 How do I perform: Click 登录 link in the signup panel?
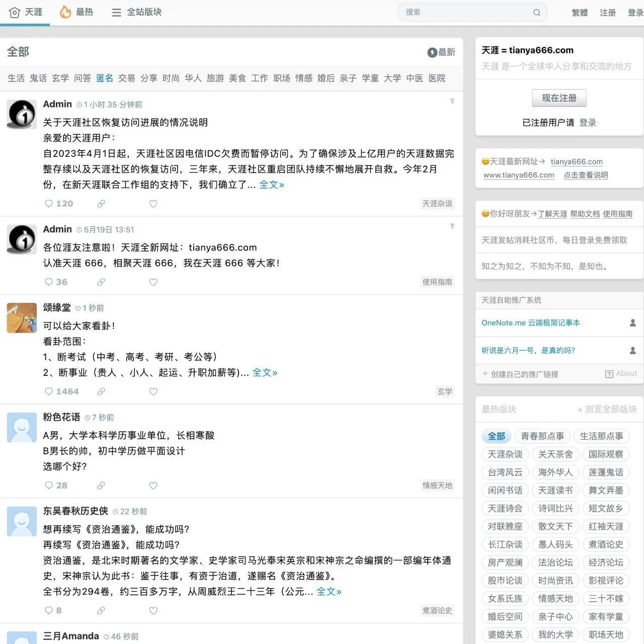[588, 123]
